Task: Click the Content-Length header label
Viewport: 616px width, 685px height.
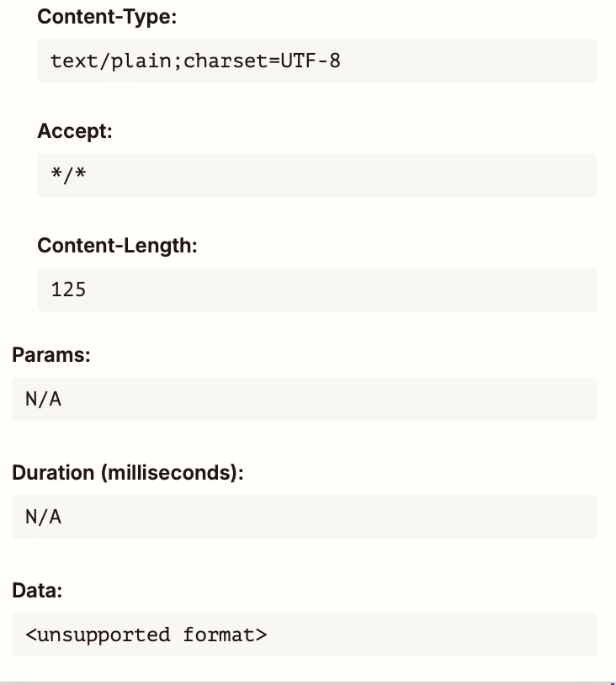Action: click(117, 246)
